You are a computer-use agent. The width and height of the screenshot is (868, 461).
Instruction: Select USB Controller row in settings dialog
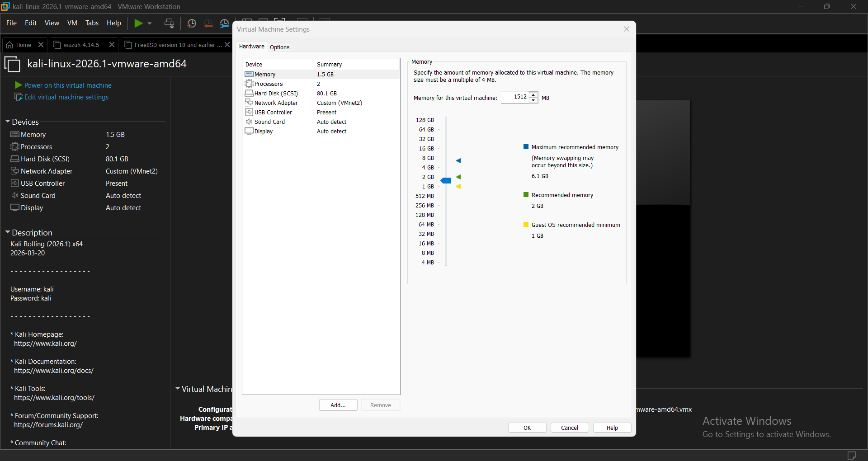(321, 112)
